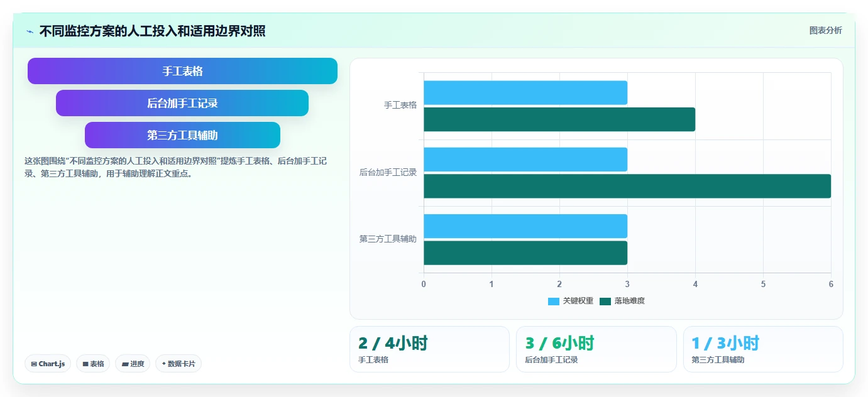Click the description paragraph starting 这张图围绕
868x397 pixels.
coord(175,167)
